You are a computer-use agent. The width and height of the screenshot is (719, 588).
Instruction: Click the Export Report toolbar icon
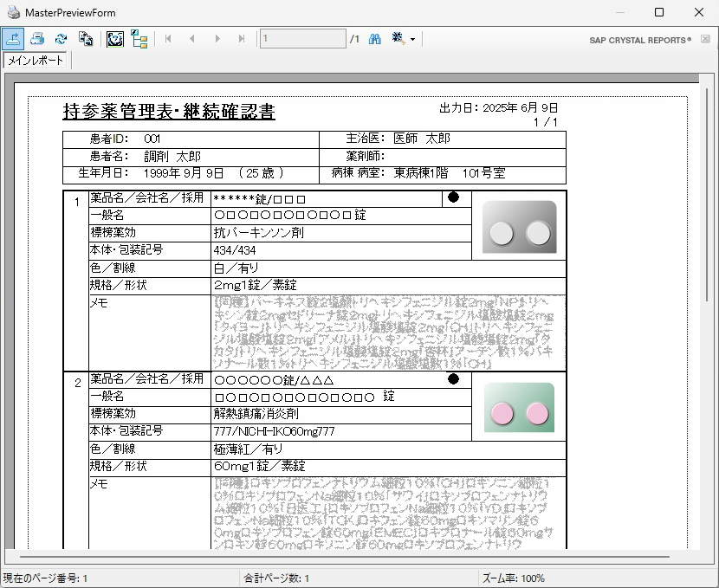(x=13, y=39)
